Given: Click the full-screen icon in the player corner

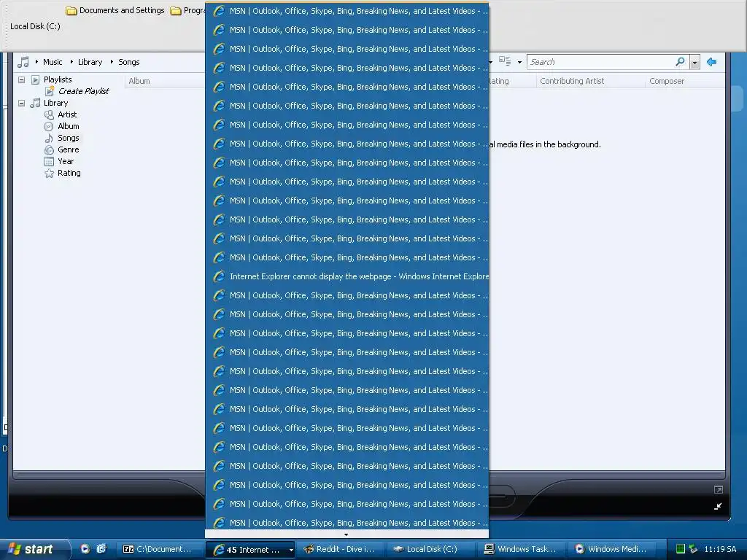Looking at the screenshot, I should click(719, 489).
